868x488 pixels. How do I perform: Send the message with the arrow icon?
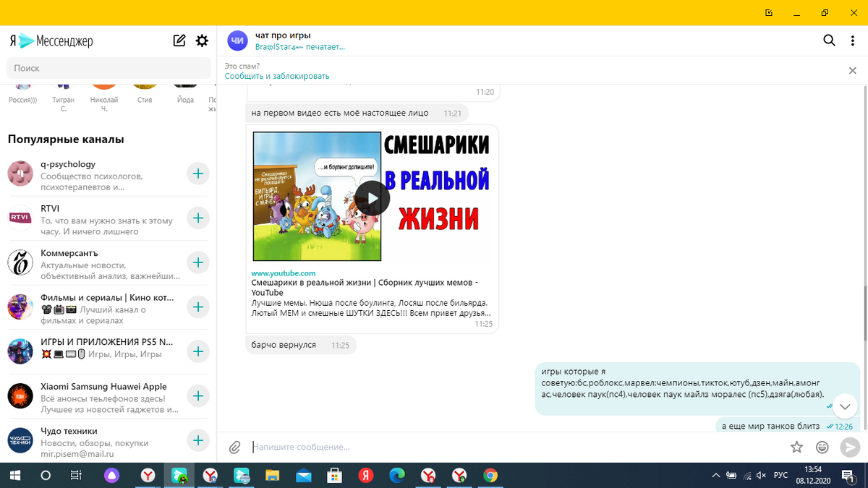[x=849, y=447]
